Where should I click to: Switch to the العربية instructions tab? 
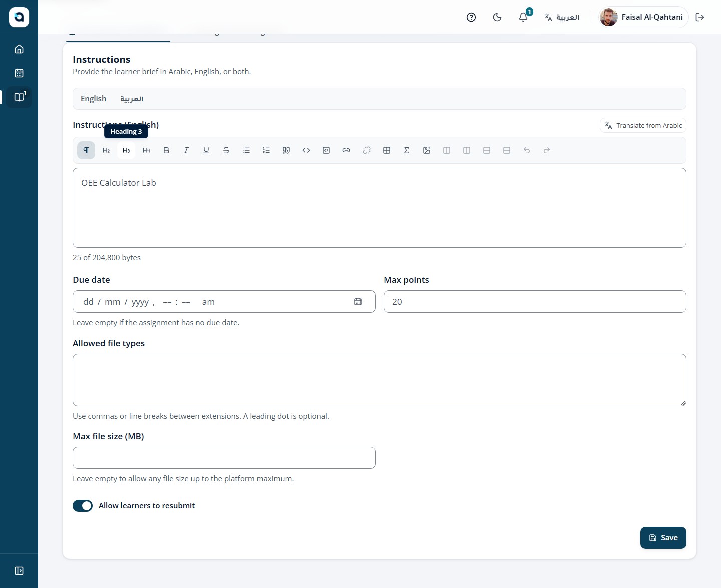coord(132,99)
